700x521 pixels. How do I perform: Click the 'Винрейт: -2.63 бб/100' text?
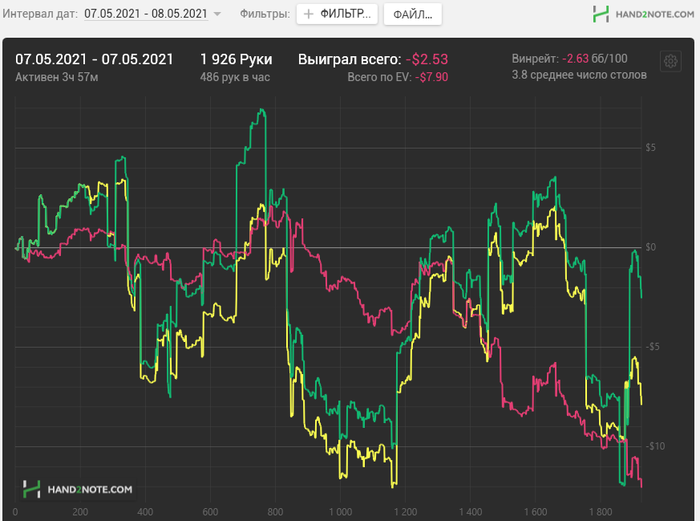coord(570,58)
